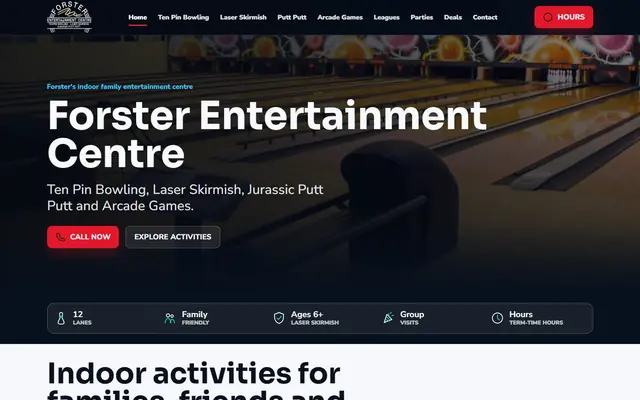Viewport: 640px width, 400px height.
Task: Open the Parties page
Action: coord(422,17)
